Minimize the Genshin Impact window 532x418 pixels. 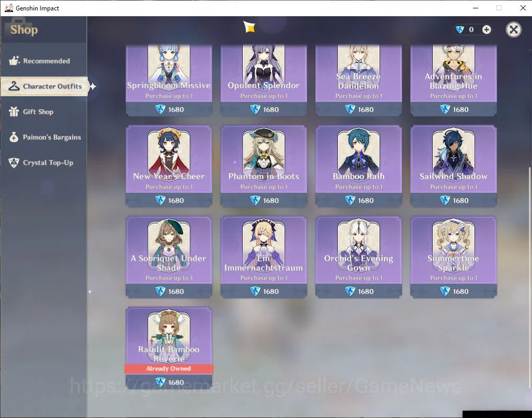click(475, 8)
